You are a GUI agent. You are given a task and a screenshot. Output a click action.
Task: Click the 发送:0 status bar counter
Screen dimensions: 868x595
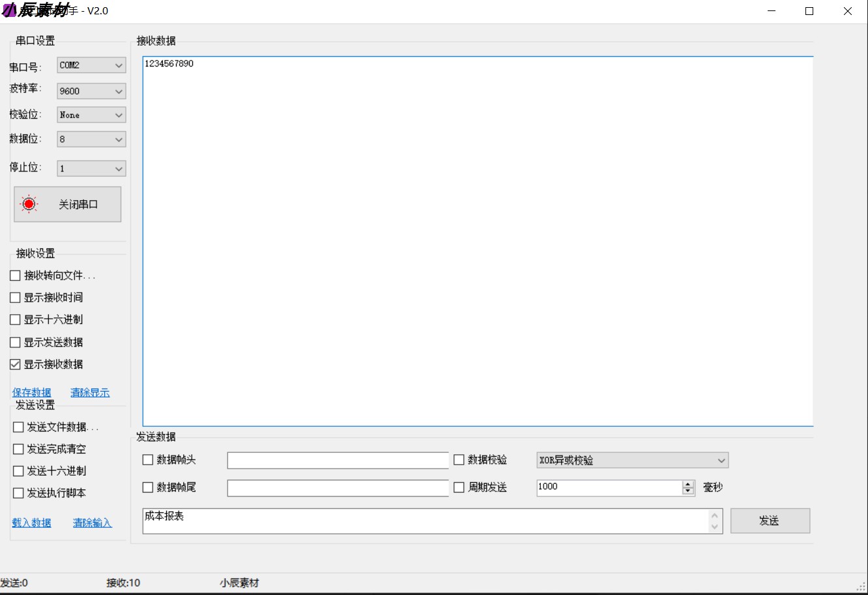14,583
